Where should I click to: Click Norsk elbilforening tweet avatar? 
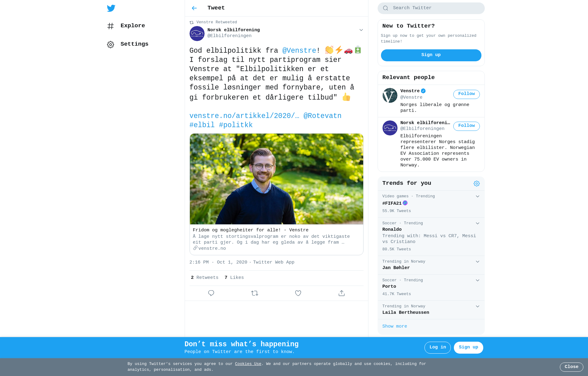pyautogui.click(x=197, y=33)
